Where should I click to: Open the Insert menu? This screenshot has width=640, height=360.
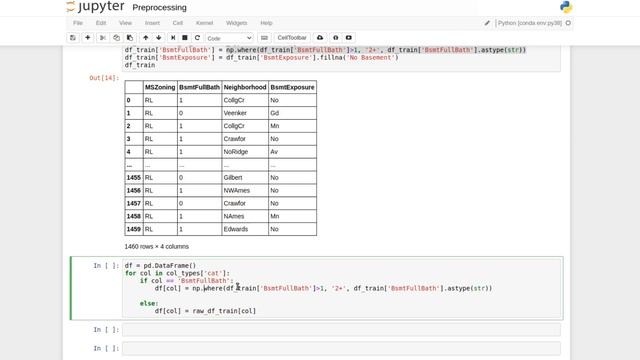[152, 23]
